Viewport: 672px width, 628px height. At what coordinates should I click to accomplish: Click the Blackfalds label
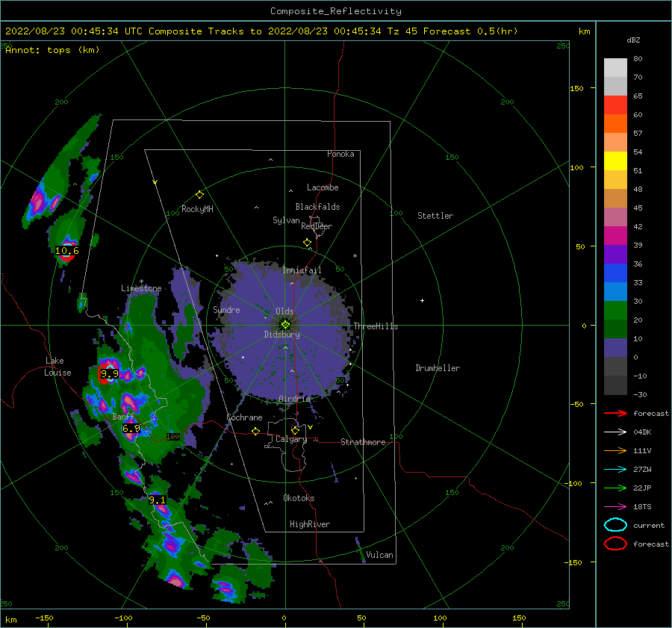tap(317, 207)
